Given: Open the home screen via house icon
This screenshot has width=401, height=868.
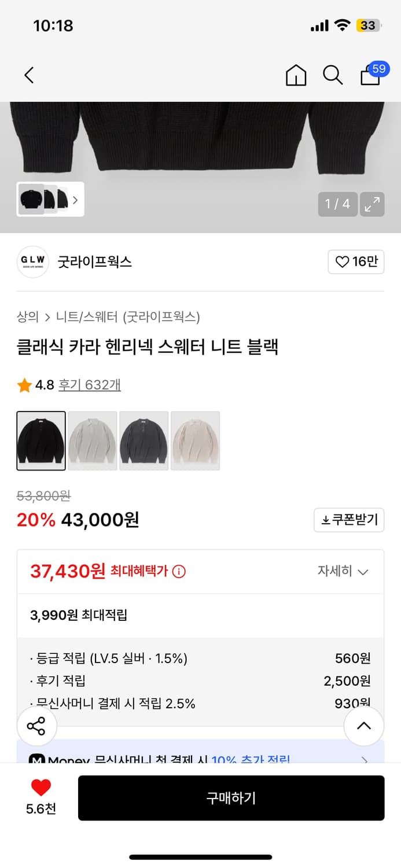Looking at the screenshot, I should point(296,75).
